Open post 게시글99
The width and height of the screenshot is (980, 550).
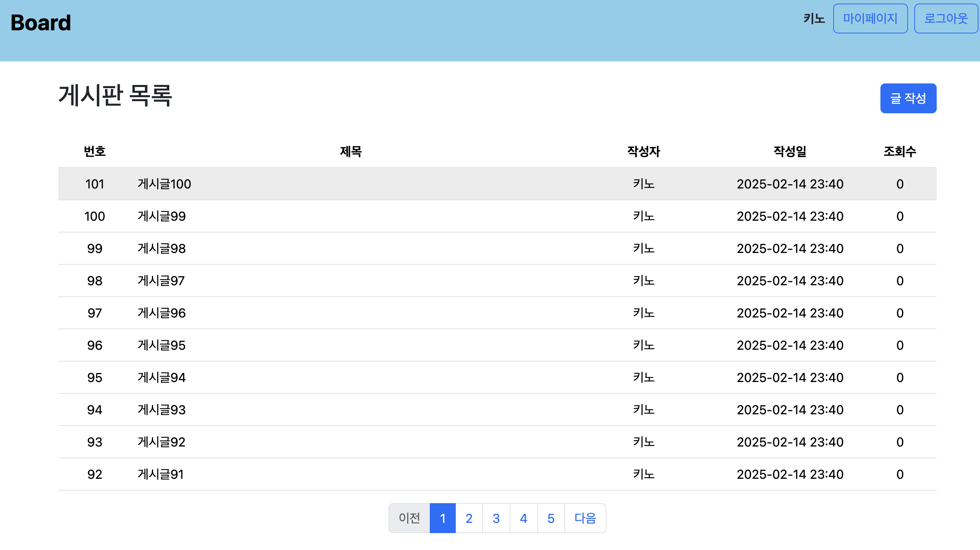coord(161,216)
